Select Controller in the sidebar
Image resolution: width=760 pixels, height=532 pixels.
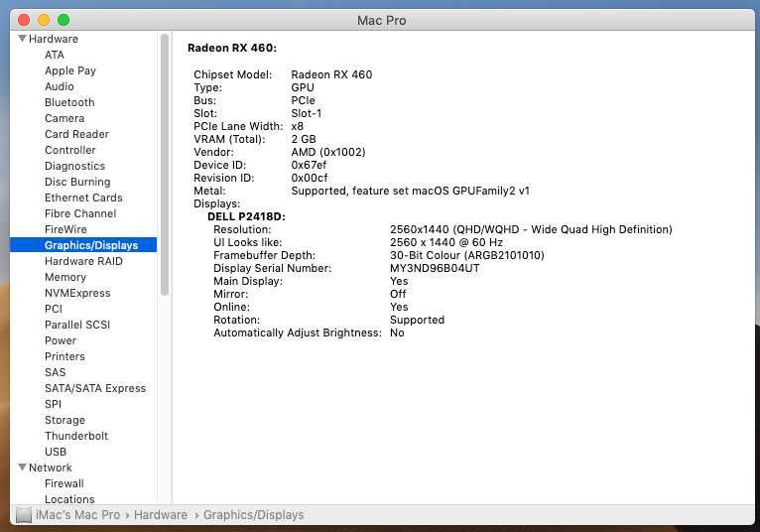pos(70,150)
